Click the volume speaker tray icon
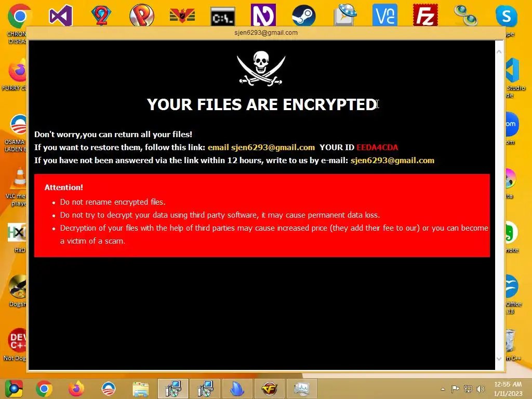This screenshot has width=532, height=399. [481, 389]
